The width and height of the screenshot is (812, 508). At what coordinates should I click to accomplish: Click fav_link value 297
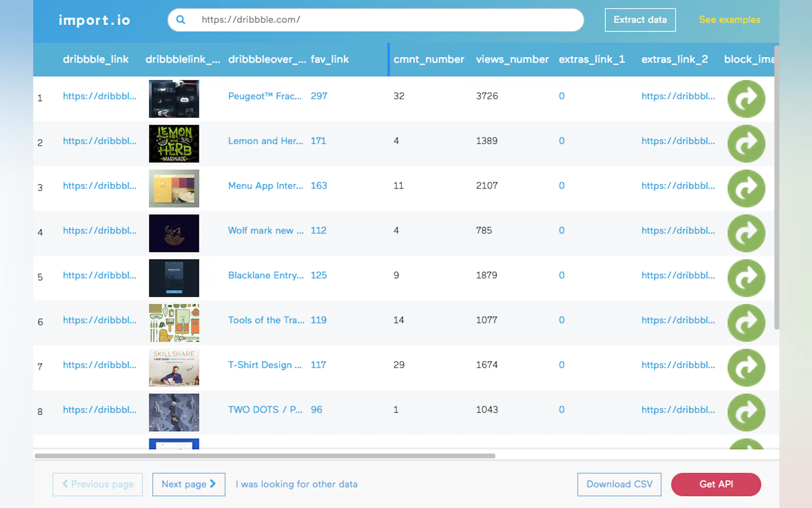tap(319, 96)
